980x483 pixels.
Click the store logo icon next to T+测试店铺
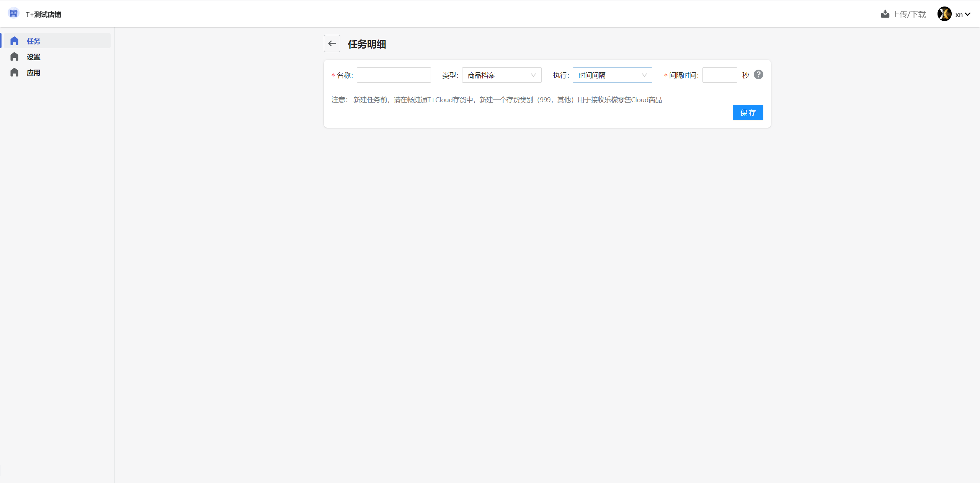(13, 13)
